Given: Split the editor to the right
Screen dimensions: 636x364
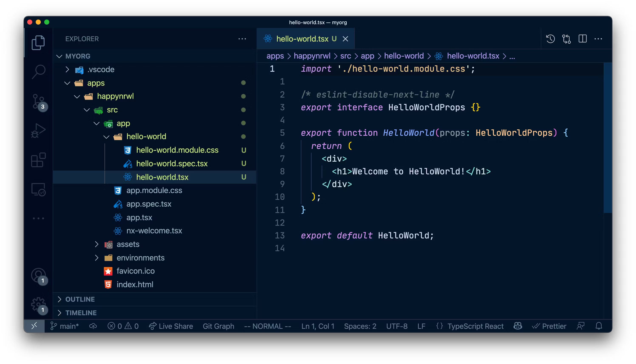Looking at the screenshot, I should [582, 39].
